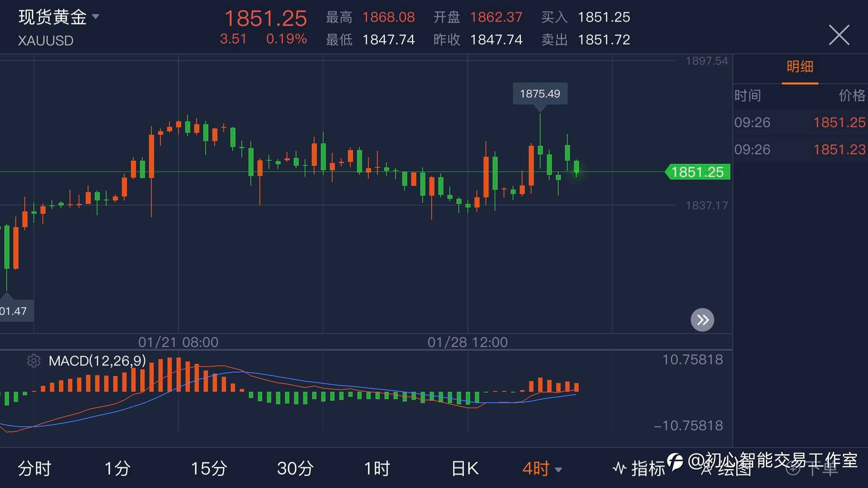Open the 明细 details tab
This screenshot has width=868, height=488.
point(800,67)
